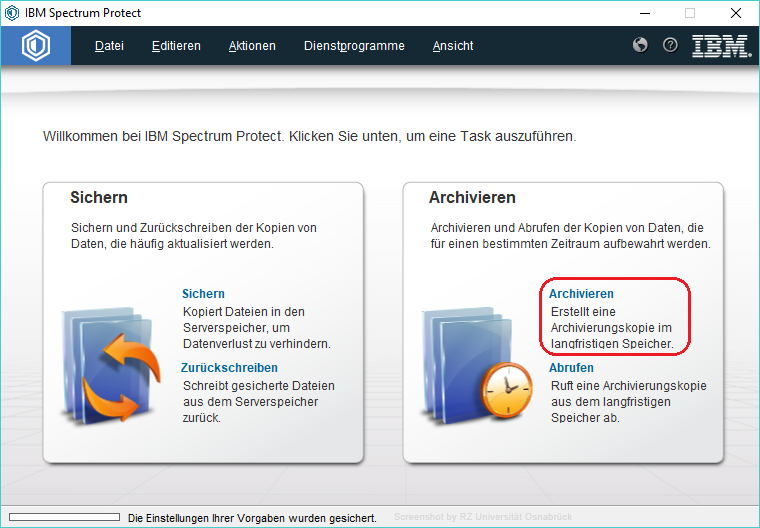Open the Ansicht menu
Viewport: 760px width, 528px height.
coord(453,46)
